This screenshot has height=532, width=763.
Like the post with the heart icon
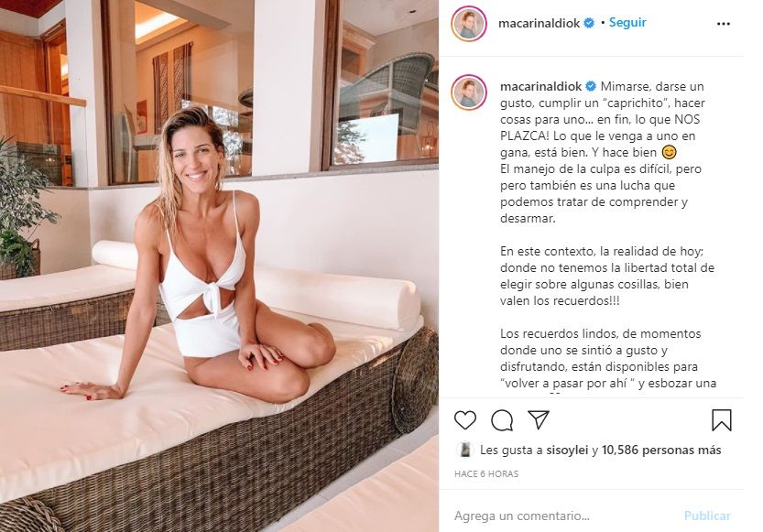click(465, 420)
